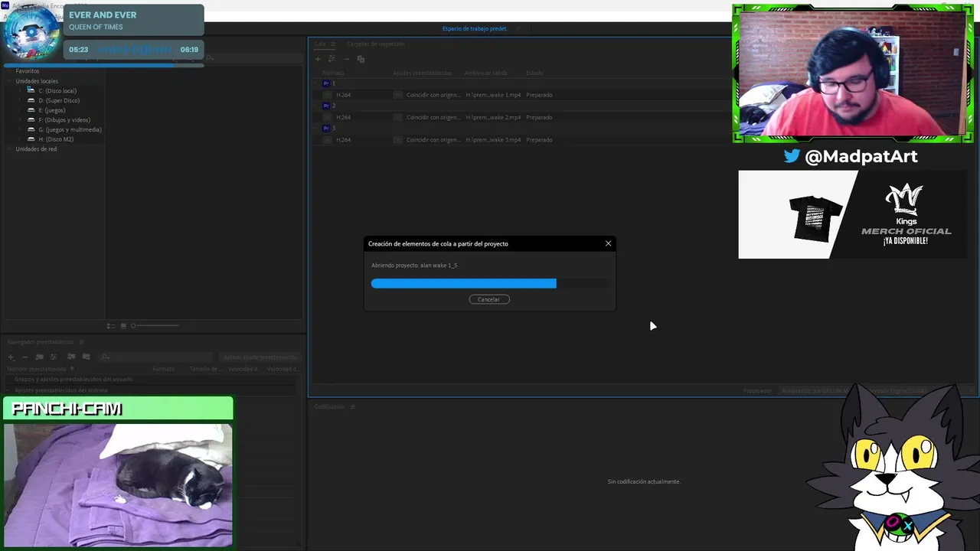Viewport: 980px width, 551px height.
Task: Select the Cola tab
Action: click(320, 44)
